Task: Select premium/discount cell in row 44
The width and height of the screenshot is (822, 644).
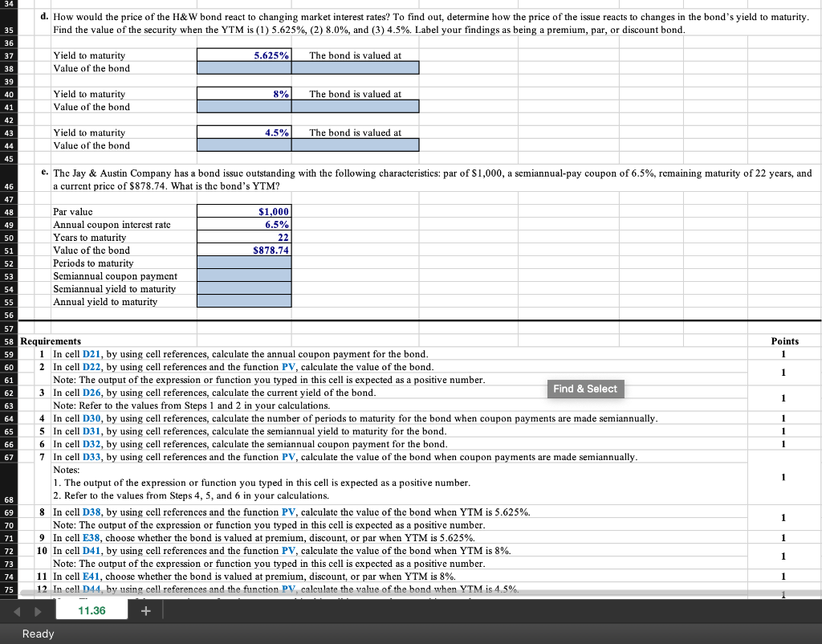Action: click(x=356, y=145)
